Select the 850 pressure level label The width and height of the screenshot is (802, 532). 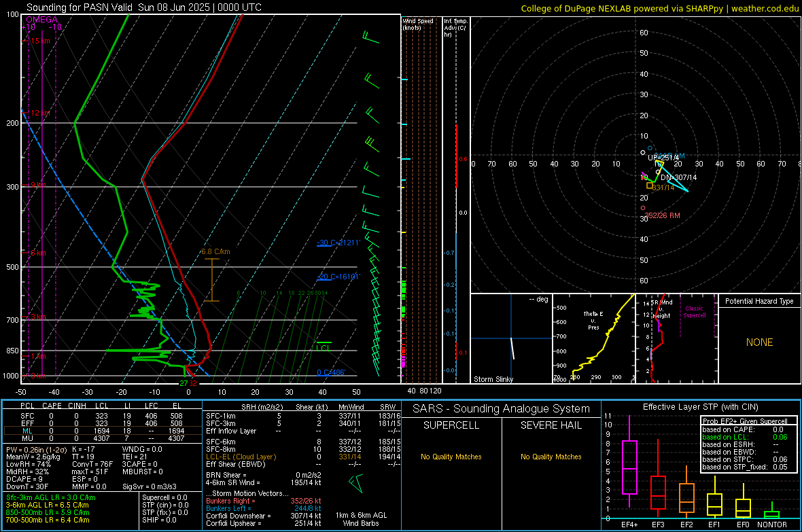(x=12, y=351)
